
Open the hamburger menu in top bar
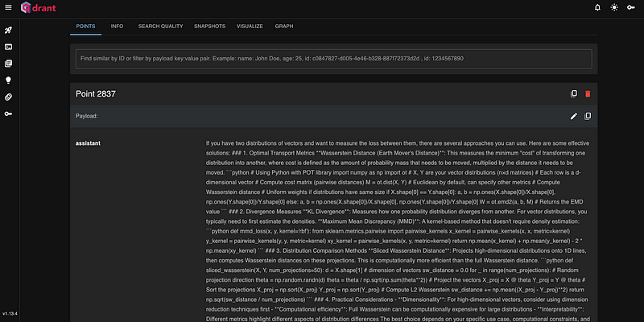[9, 7]
